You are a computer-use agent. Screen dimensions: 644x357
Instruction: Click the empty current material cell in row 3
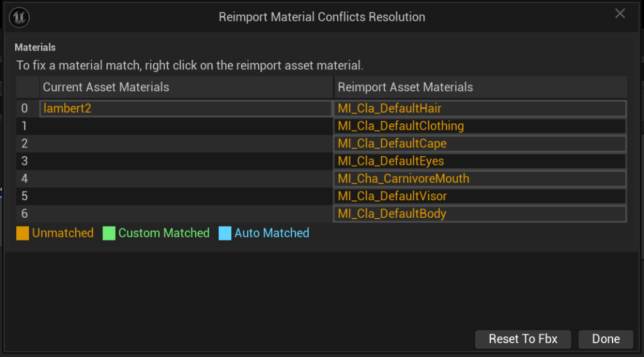186,161
